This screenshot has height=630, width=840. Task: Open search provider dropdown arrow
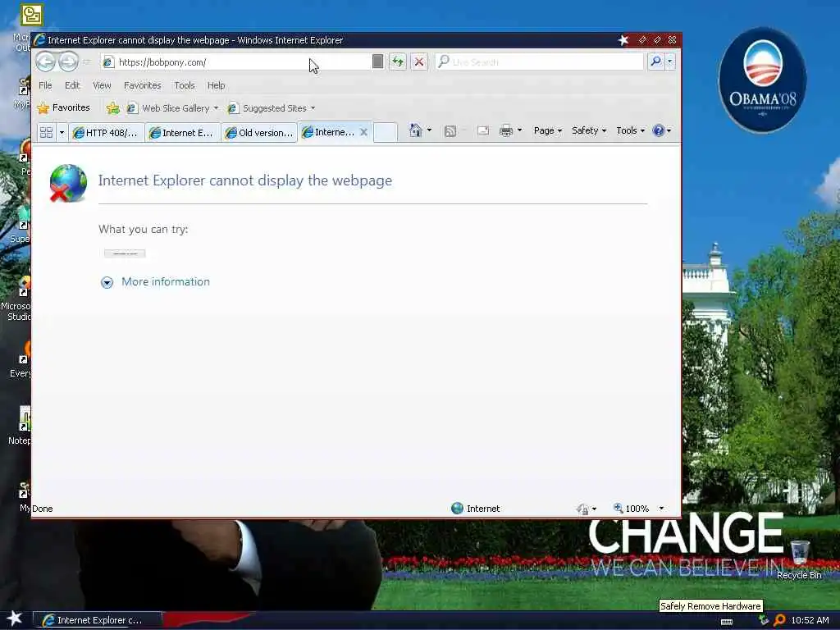point(669,62)
